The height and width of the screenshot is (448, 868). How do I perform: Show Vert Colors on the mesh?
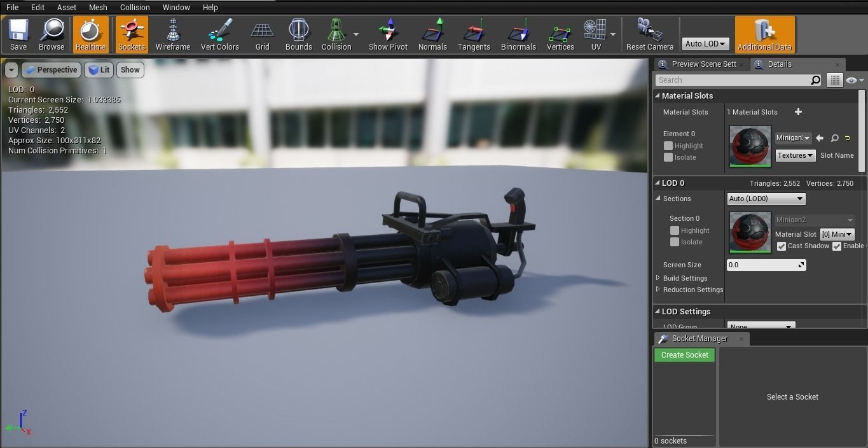[220, 34]
